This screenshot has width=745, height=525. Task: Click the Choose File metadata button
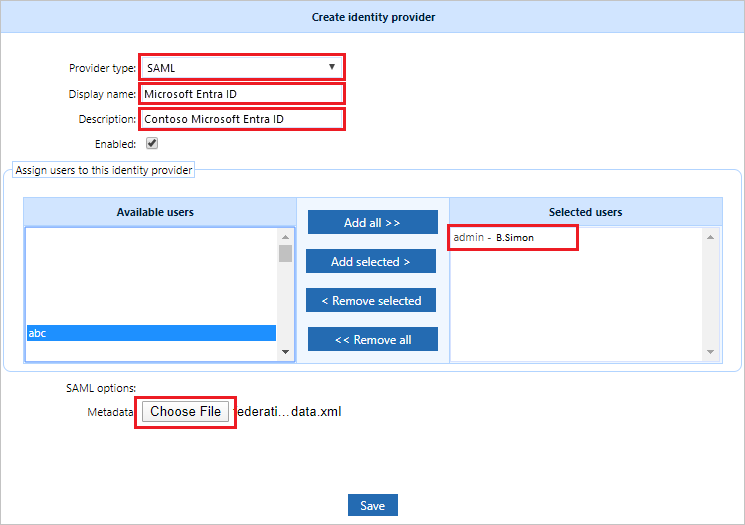[185, 411]
